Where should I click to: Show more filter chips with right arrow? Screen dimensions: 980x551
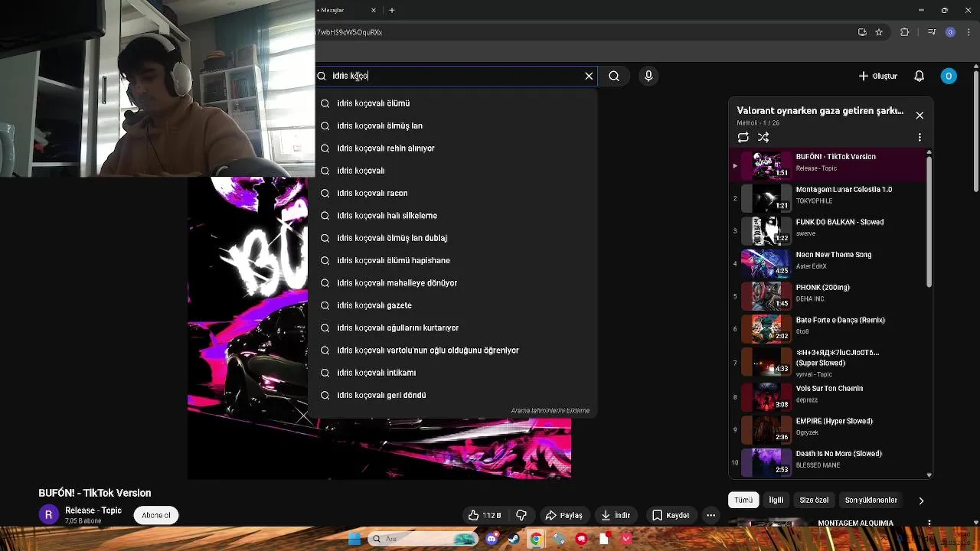click(x=921, y=500)
